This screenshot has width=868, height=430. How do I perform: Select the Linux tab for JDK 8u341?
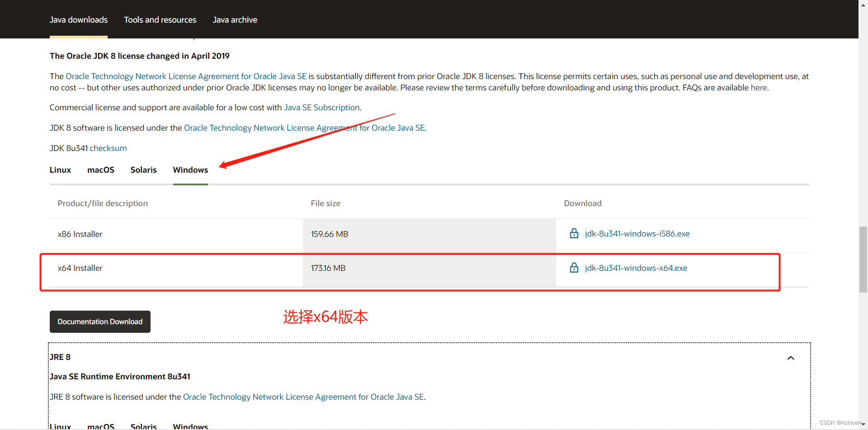tap(60, 170)
